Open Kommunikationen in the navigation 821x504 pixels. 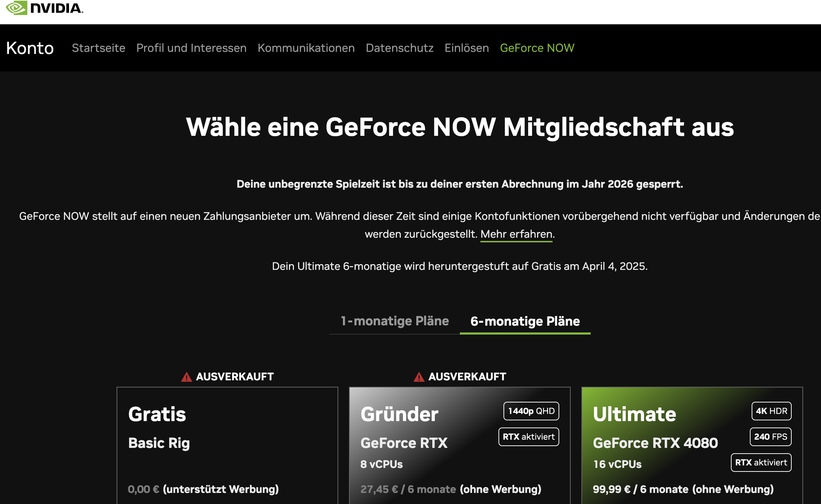(306, 48)
